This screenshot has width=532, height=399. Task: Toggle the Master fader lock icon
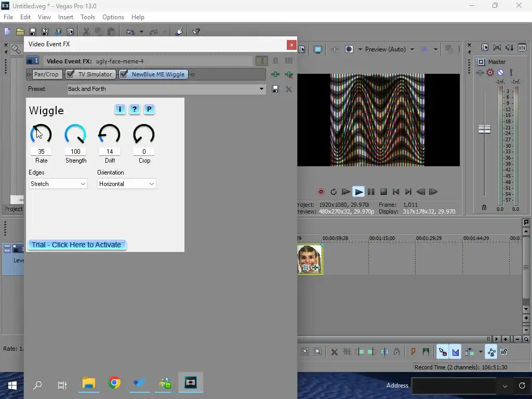point(484,207)
